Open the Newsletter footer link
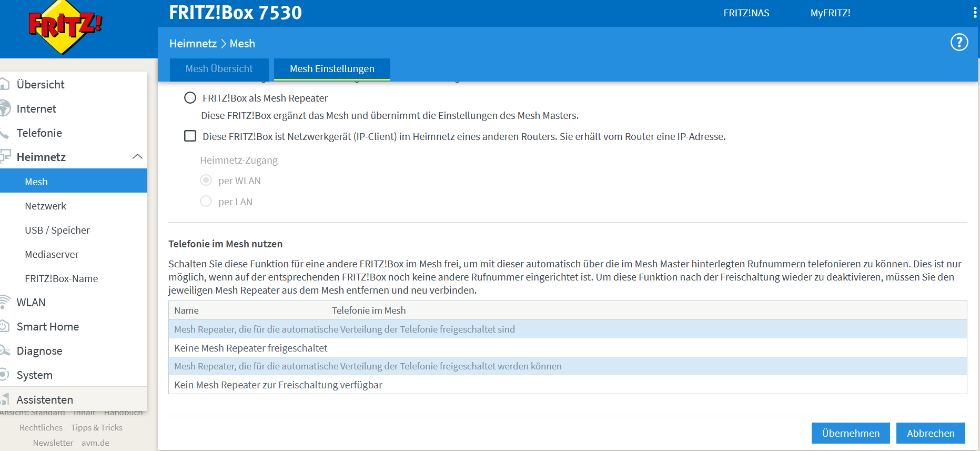Image resolution: width=980 pixels, height=451 pixels. pos(53,443)
